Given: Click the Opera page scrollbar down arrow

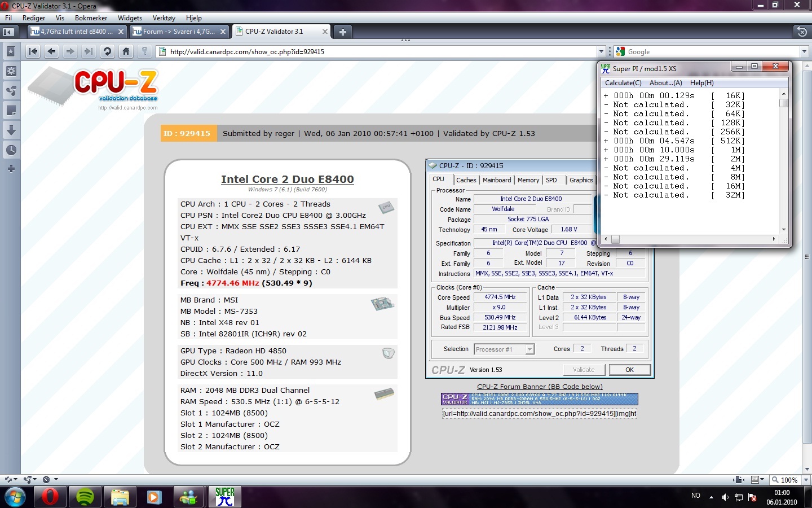Looking at the screenshot, I should (x=807, y=470).
